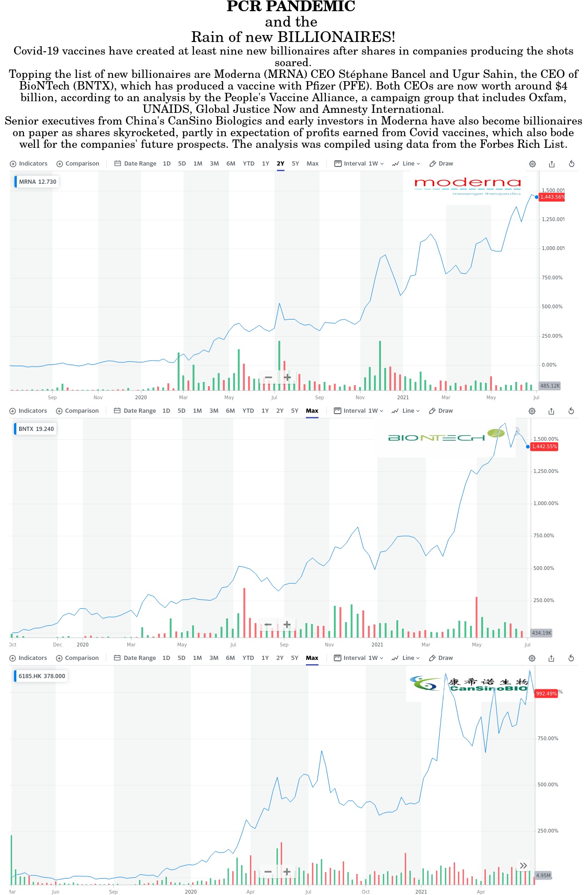Image resolution: width=588 pixels, height=895 pixels.
Task: Open settings gear on MRNA chart
Action: coord(533,164)
